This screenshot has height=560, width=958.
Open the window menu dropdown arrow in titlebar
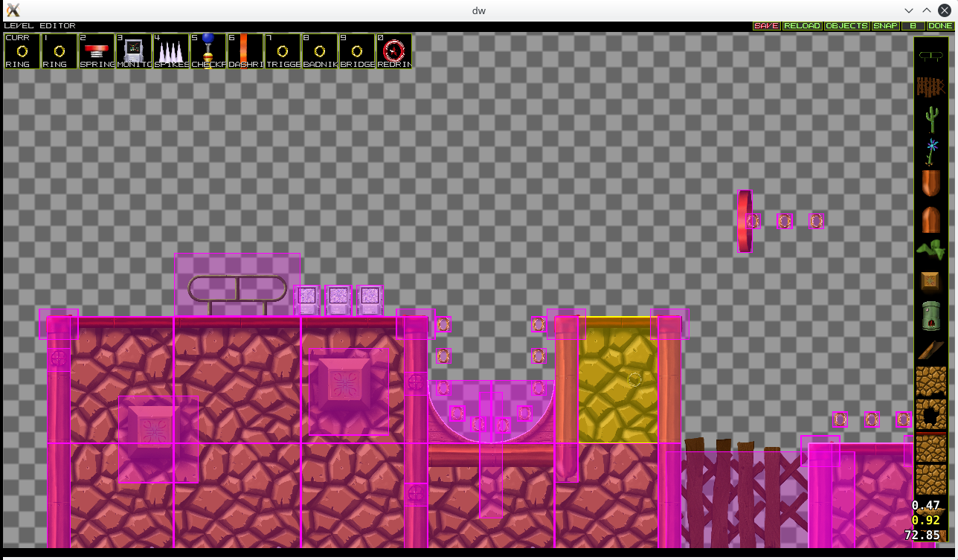click(909, 10)
